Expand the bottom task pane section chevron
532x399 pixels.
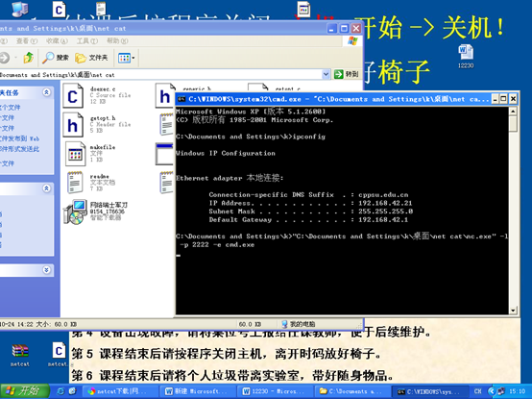(x=46, y=270)
